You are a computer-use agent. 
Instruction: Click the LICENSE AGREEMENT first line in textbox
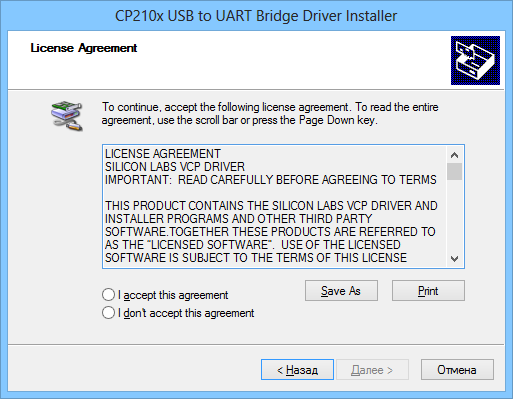(x=163, y=154)
